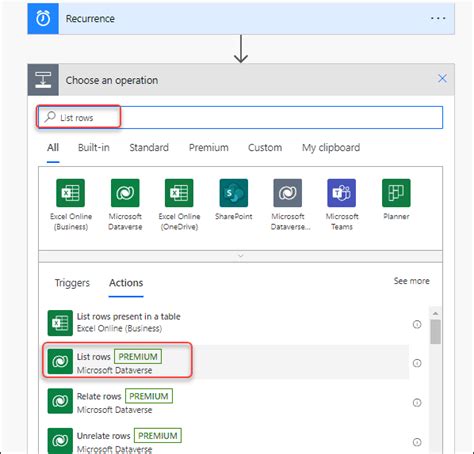This screenshot has width=474, height=454.
Task: Show info for List rows present in a table
Action: tap(417, 324)
